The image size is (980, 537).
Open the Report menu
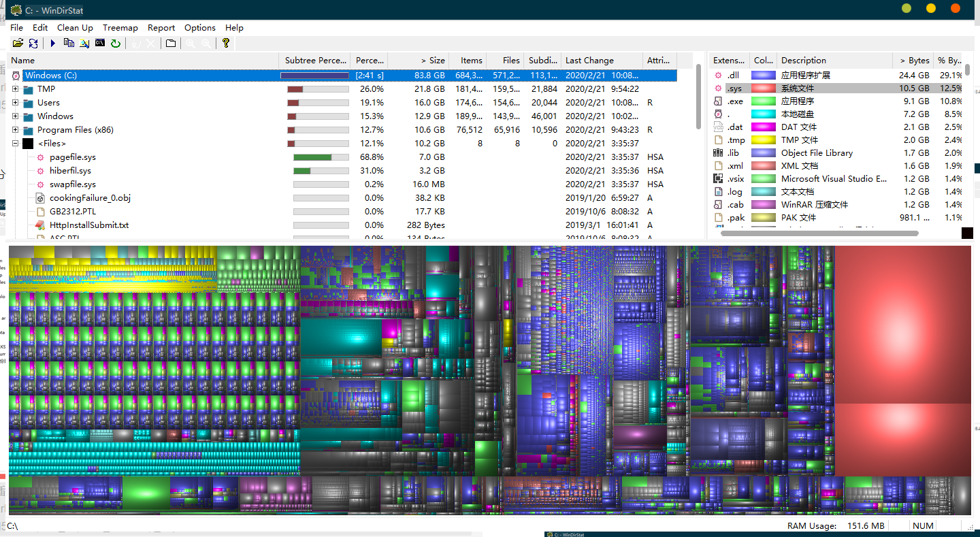pyautogui.click(x=161, y=28)
